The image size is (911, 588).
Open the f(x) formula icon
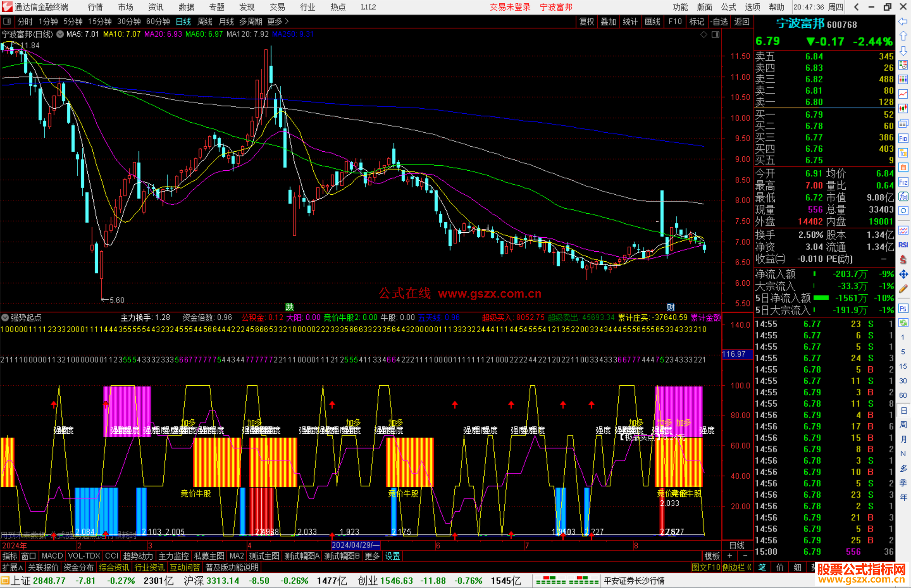tap(903, 196)
